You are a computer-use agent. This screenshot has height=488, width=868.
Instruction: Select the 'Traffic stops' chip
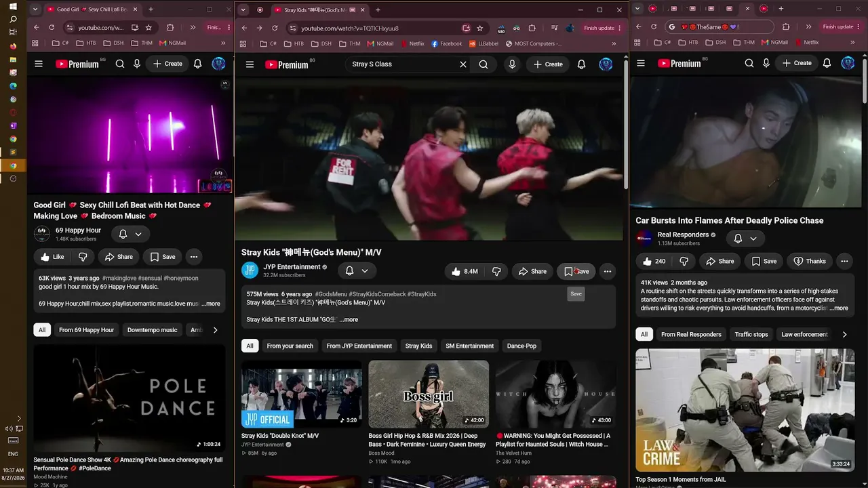pos(751,334)
